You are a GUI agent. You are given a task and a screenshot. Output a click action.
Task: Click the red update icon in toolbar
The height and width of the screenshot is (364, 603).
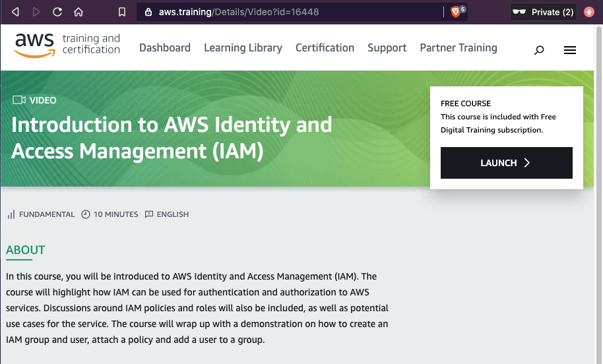589,12
